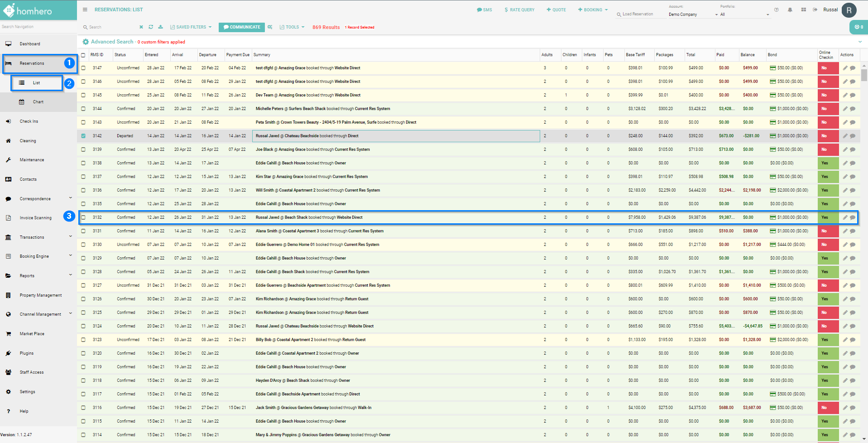The height and width of the screenshot is (443, 868).
Task: Tick the checkbox for reservation 3132
Action: pyautogui.click(x=83, y=217)
